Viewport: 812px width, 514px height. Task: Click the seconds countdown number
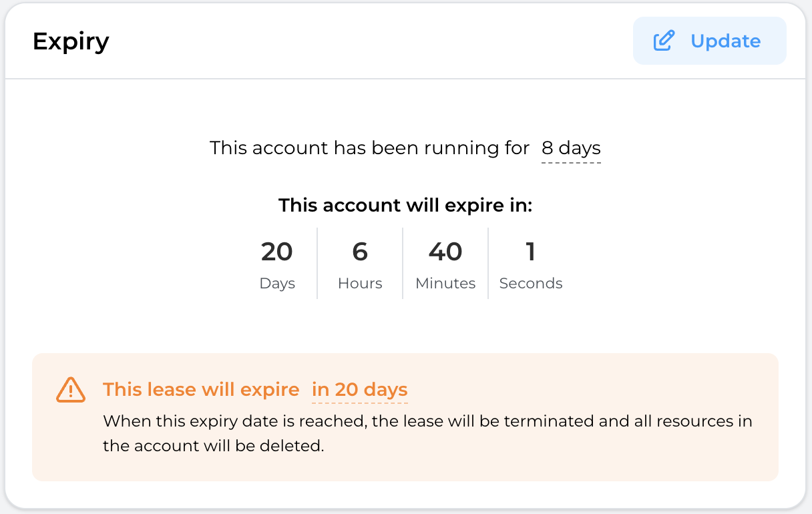click(x=531, y=252)
